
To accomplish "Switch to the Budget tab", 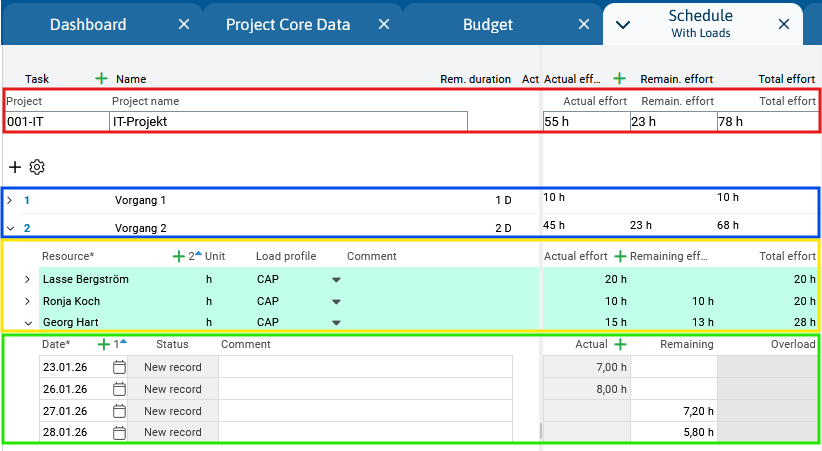I will [x=487, y=24].
